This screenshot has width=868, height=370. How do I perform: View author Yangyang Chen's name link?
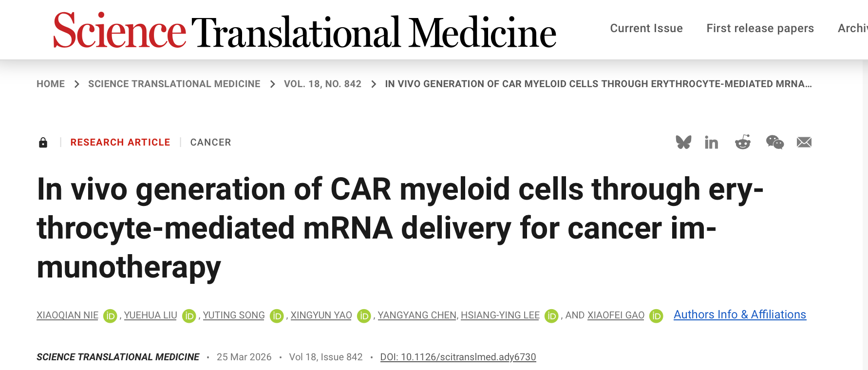(417, 315)
